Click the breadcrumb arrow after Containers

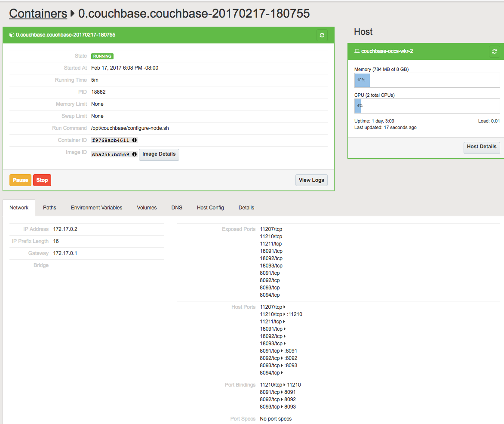72,13
